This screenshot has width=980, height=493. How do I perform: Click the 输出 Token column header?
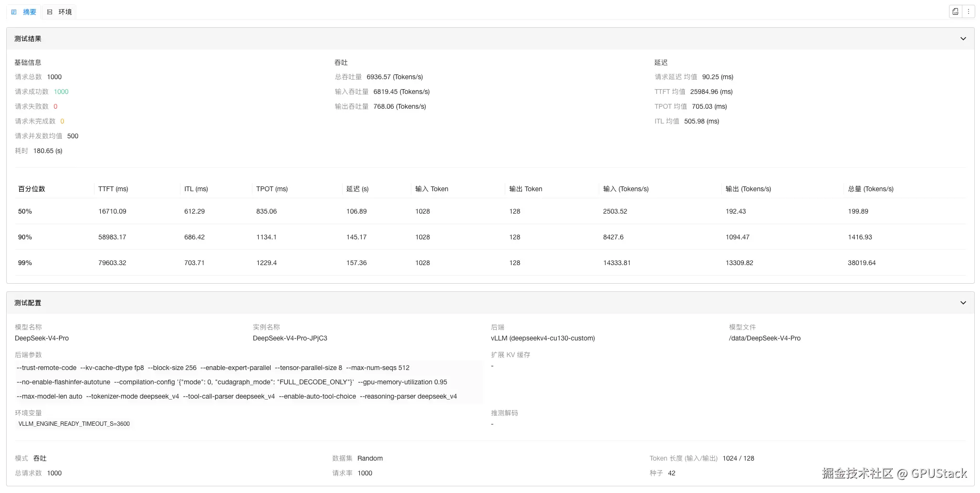click(x=525, y=189)
